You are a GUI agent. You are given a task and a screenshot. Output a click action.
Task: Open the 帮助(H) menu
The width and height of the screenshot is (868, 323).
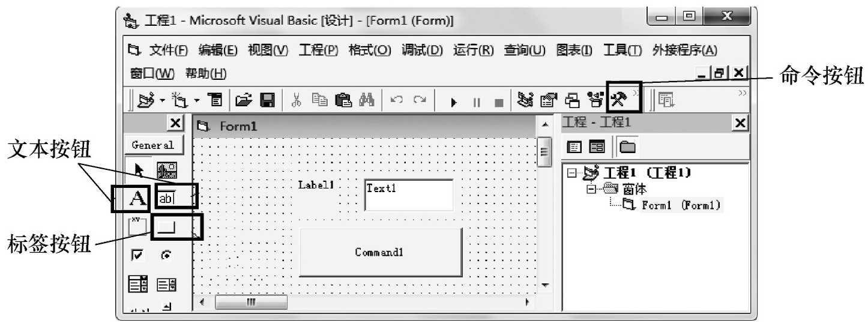point(206,74)
